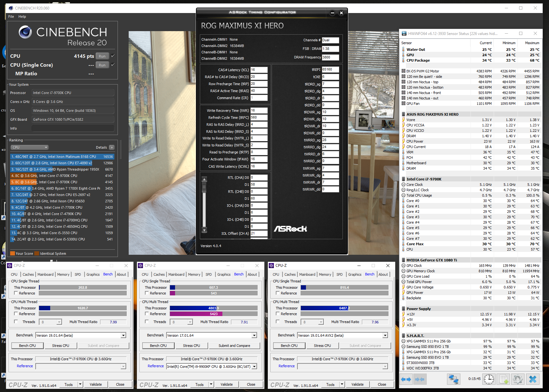Open About tab in CPU-Z Version 17.01.64

click(x=252, y=274)
